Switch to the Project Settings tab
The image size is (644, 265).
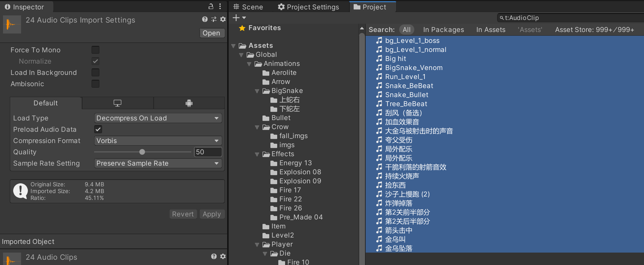click(x=308, y=7)
